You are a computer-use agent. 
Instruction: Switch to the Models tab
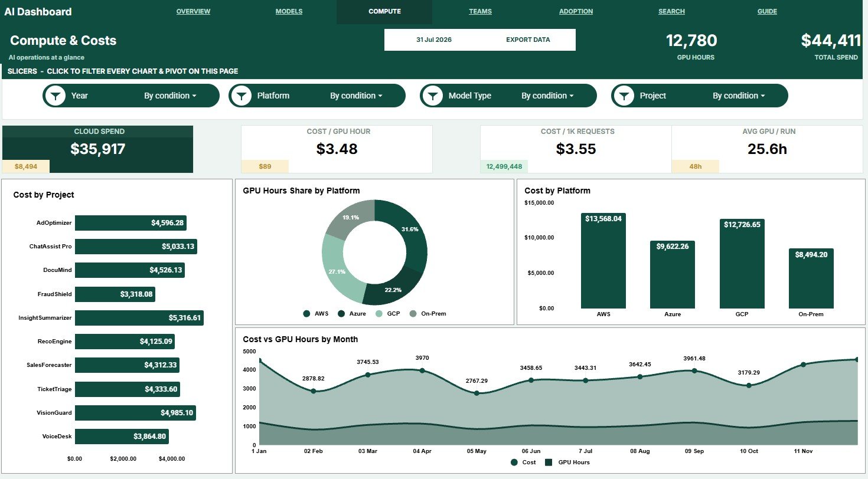289,11
